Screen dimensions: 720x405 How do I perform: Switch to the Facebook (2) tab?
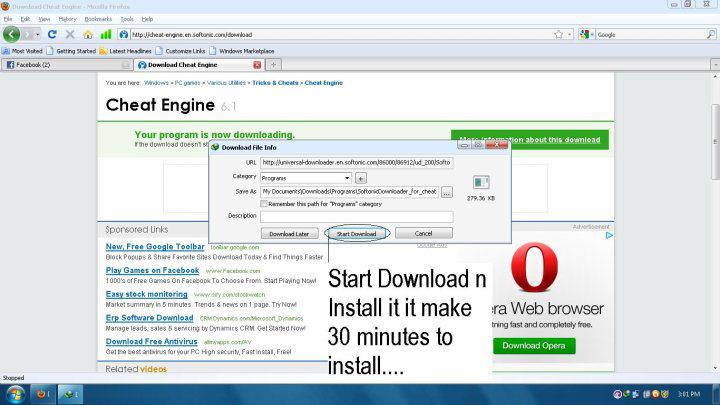point(66,65)
